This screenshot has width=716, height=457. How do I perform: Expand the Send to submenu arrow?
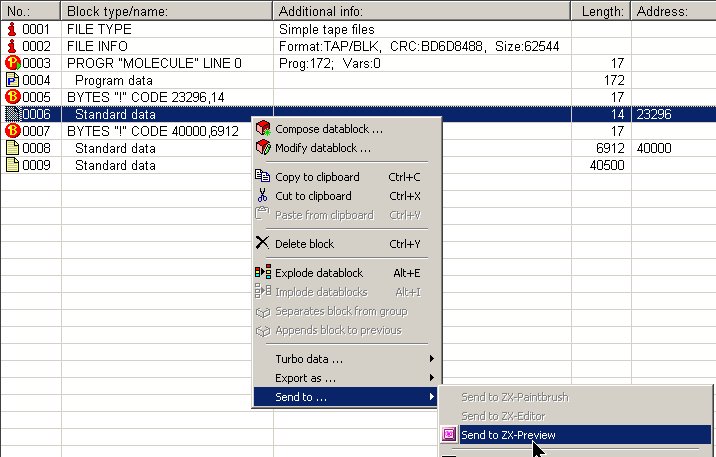click(432, 397)
